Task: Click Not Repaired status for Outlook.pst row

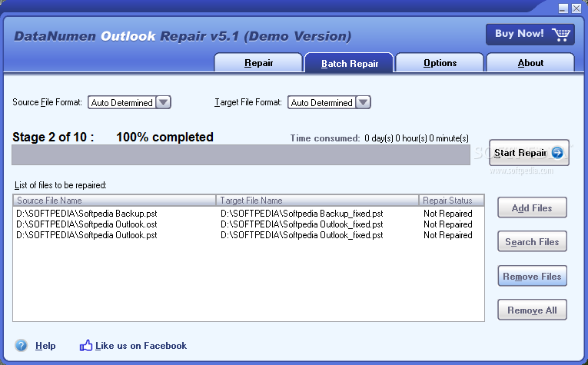Action: 448,235
